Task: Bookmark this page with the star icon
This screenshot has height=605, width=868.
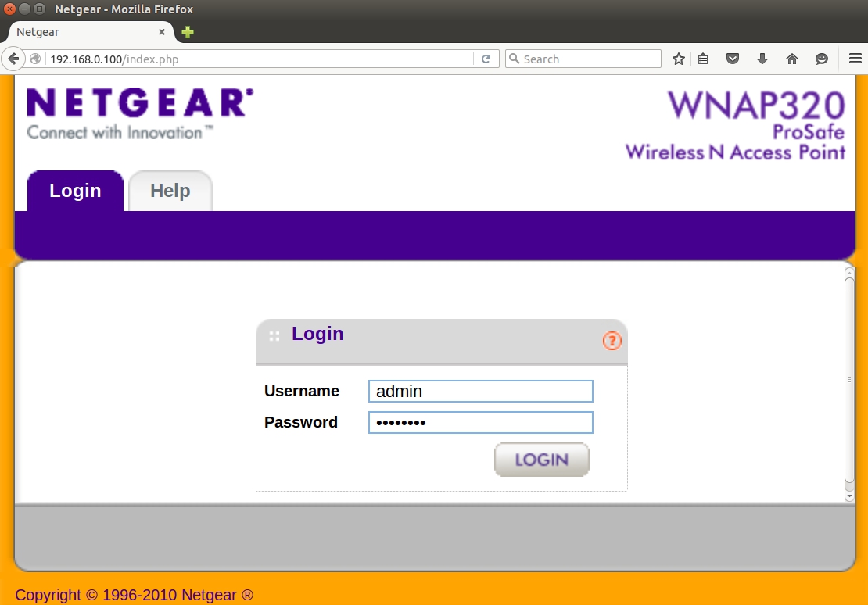Action: coord(678,59)
